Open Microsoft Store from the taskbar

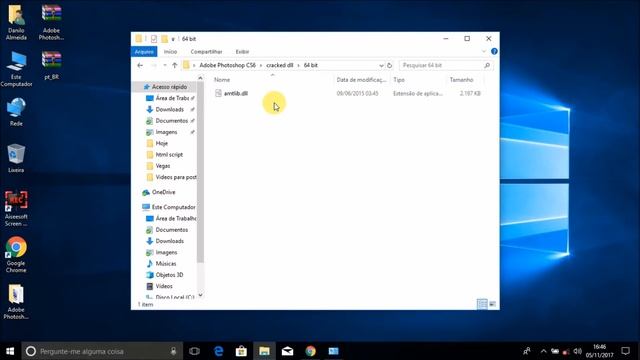(x=241, y=351)
